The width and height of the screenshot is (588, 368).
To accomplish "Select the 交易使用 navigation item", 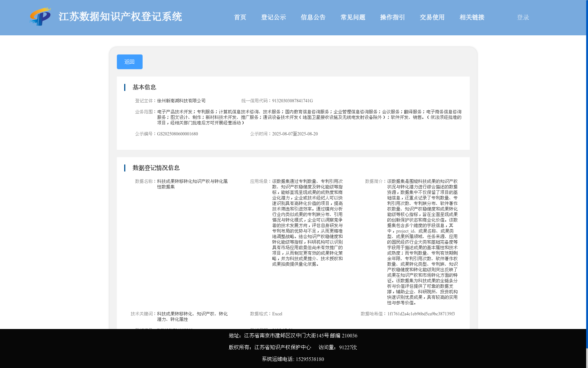I will coord(432,17).
